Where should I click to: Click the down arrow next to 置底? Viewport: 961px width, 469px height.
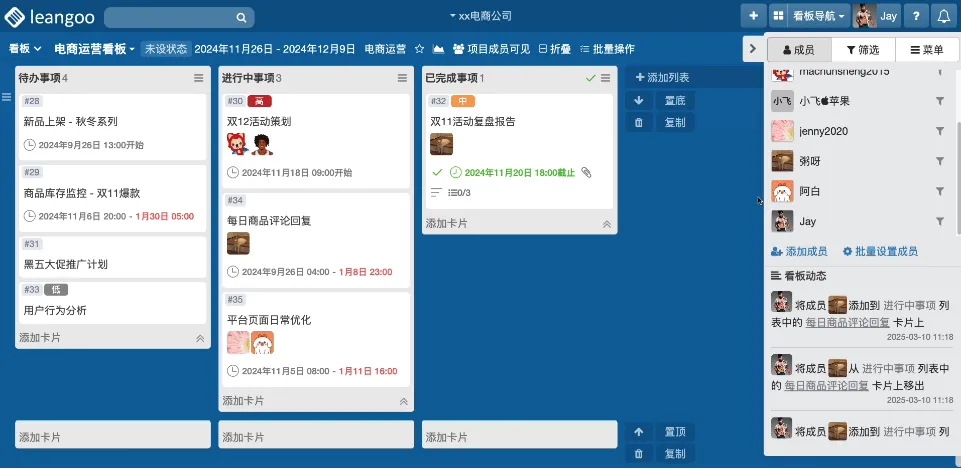click(x=639, y=101)
